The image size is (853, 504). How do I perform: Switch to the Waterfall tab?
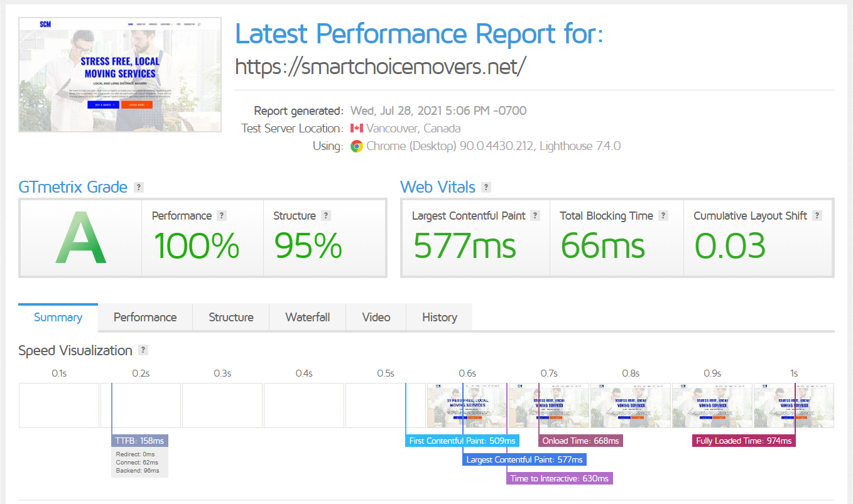[x=307, y=317]
